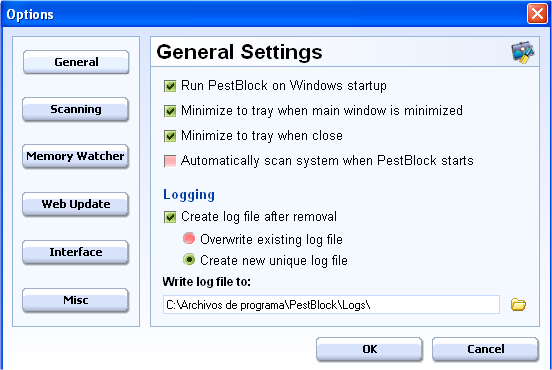Confirm settings with the OK button

[369, 349]
